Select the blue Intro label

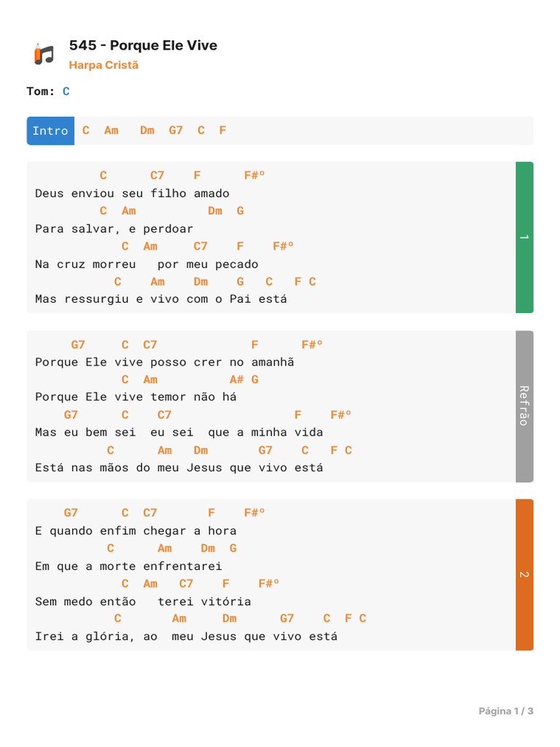(x=50, y=131)
